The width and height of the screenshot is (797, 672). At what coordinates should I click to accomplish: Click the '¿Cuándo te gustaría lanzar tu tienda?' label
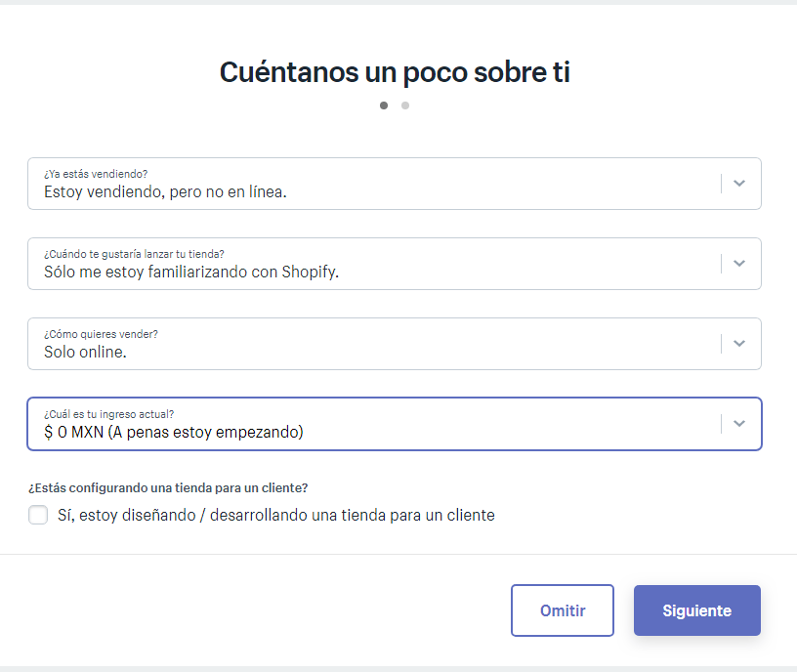click(x=134, y=254)
